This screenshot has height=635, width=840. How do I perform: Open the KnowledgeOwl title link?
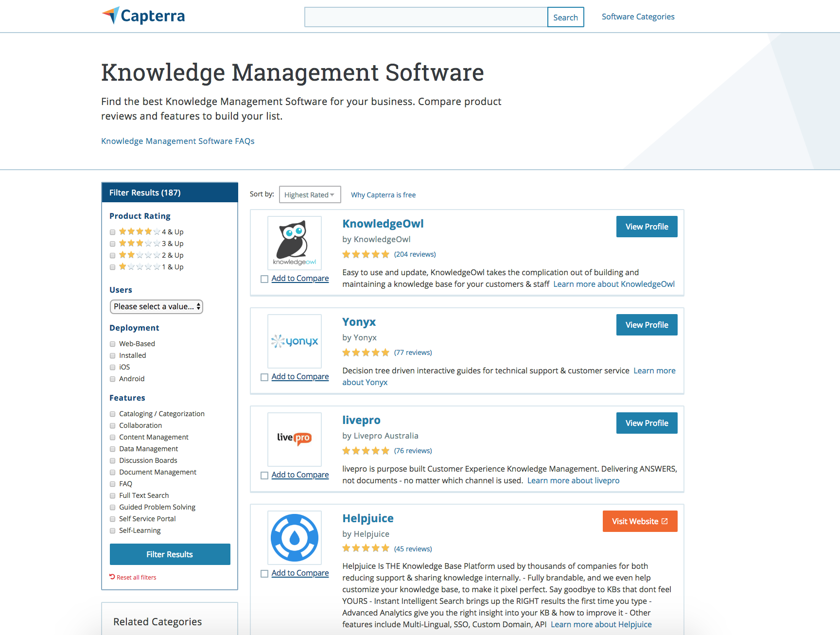pyautogui.click(x=383, y=224)
